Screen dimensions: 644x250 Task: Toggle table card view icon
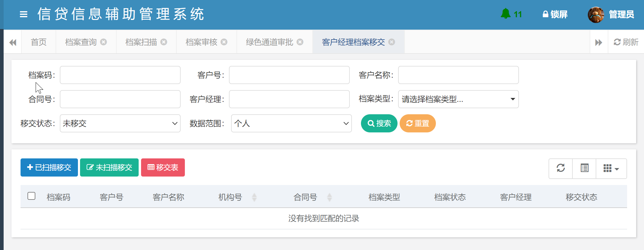point(584,168)
